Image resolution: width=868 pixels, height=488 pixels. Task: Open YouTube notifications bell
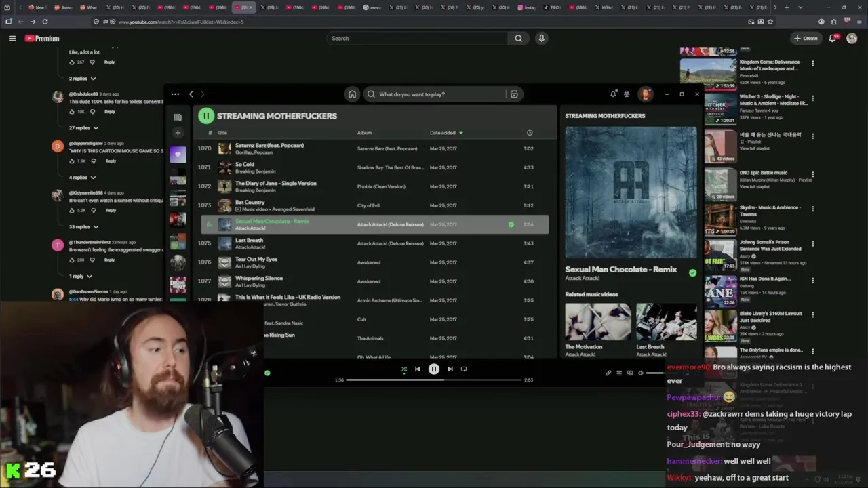click(833, 39)
